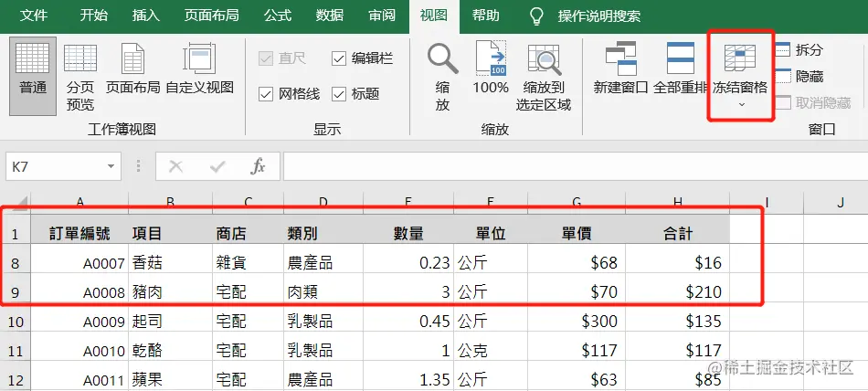This screenshot has height=391, width=868.
Task: Select column I header
Action: (x=767, y=203)
